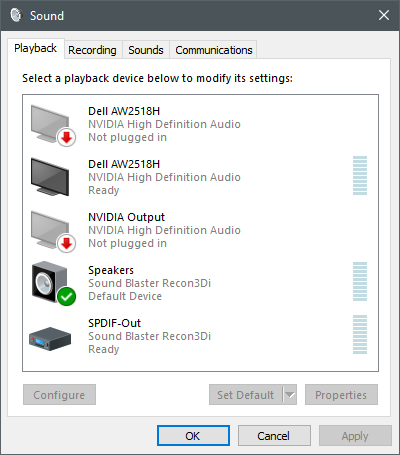Expand the Set Default dropdown arrow
The height and width of the screenshot is (455, 400).
(x=290, y=395)
